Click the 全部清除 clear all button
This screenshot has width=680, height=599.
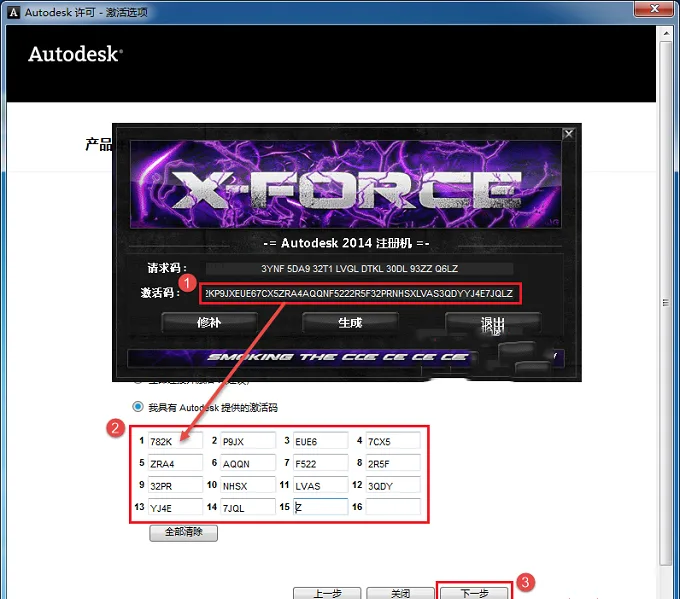coord(183,533)
